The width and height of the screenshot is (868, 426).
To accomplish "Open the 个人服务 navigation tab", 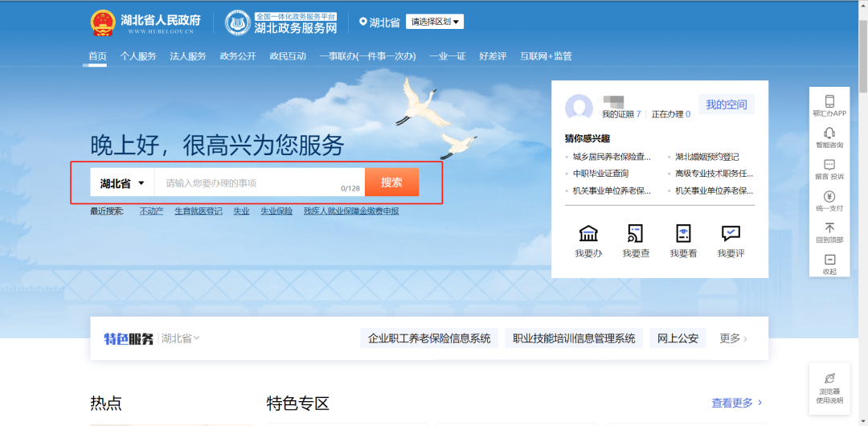I will [138, 56].
